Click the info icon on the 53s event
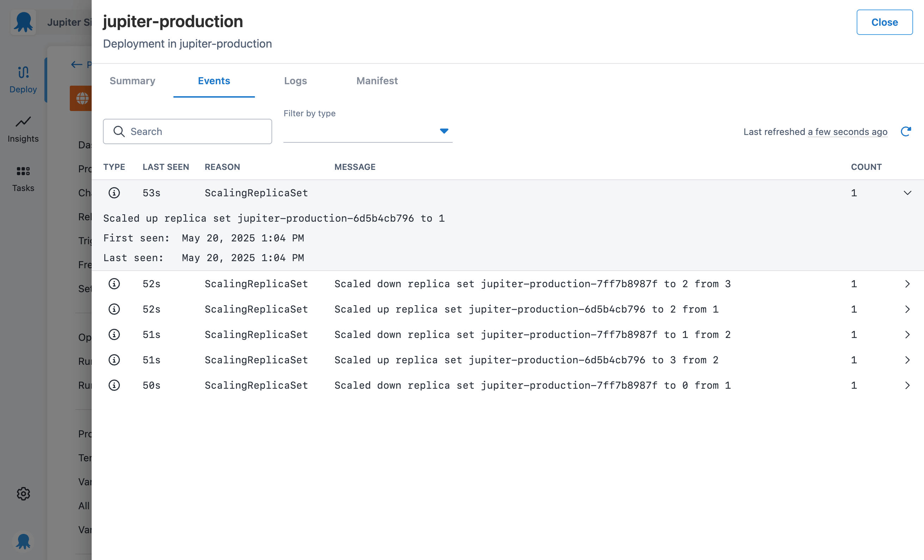Screen dimensions: 924x560 coord(114,193)
